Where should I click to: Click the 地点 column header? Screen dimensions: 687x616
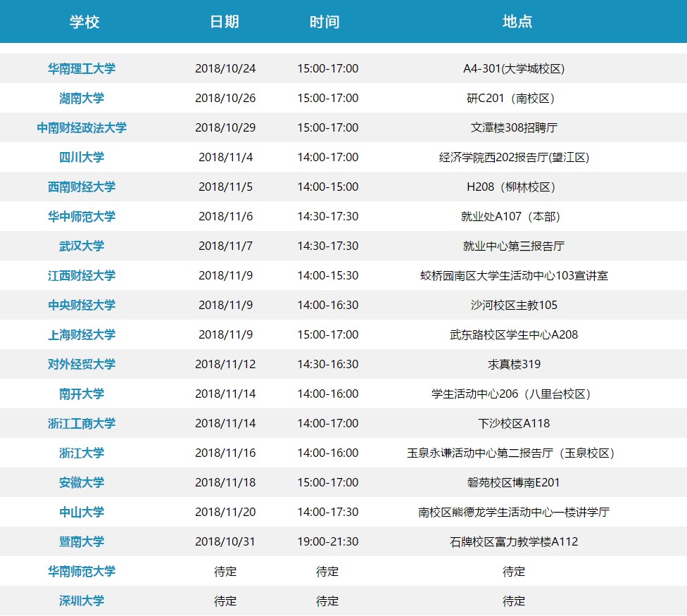517,21
